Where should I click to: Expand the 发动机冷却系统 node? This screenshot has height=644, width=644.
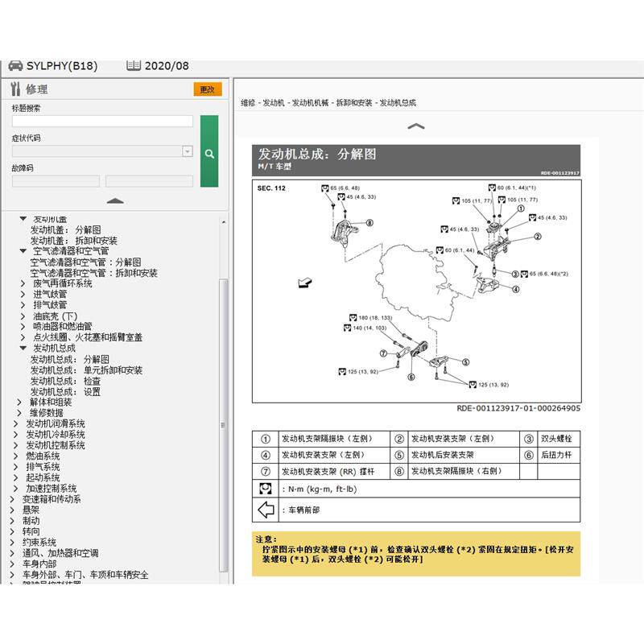click(x=15, y=434)
